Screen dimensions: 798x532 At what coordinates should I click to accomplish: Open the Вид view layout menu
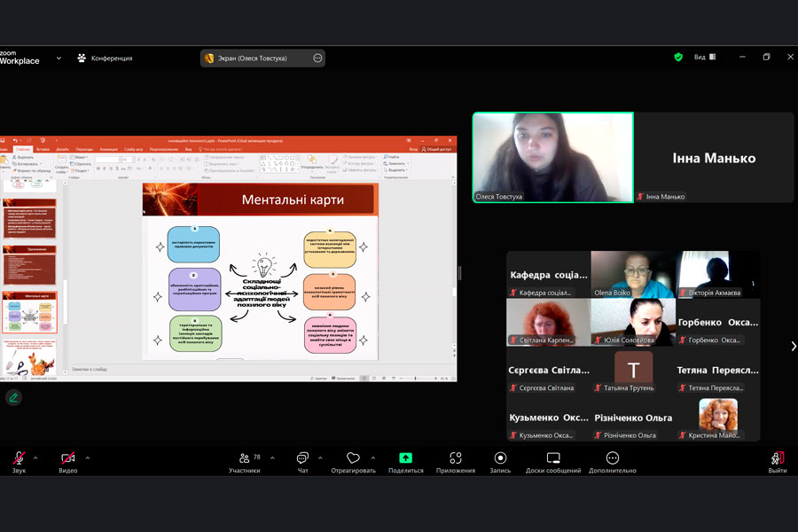[705, 57]
